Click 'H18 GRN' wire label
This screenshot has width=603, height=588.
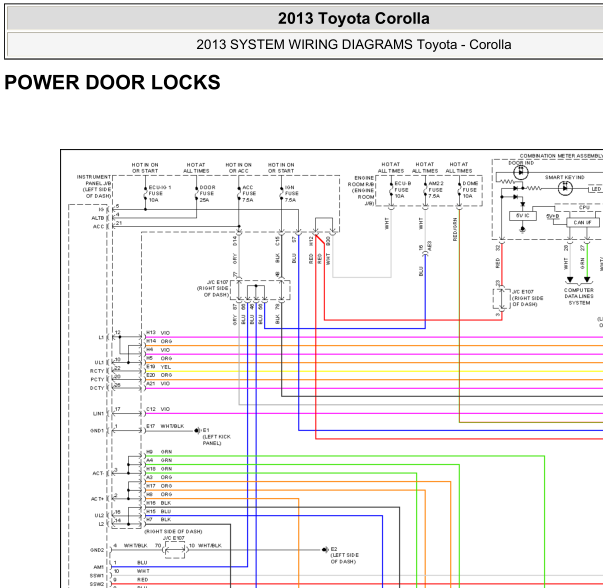(159, 469)
